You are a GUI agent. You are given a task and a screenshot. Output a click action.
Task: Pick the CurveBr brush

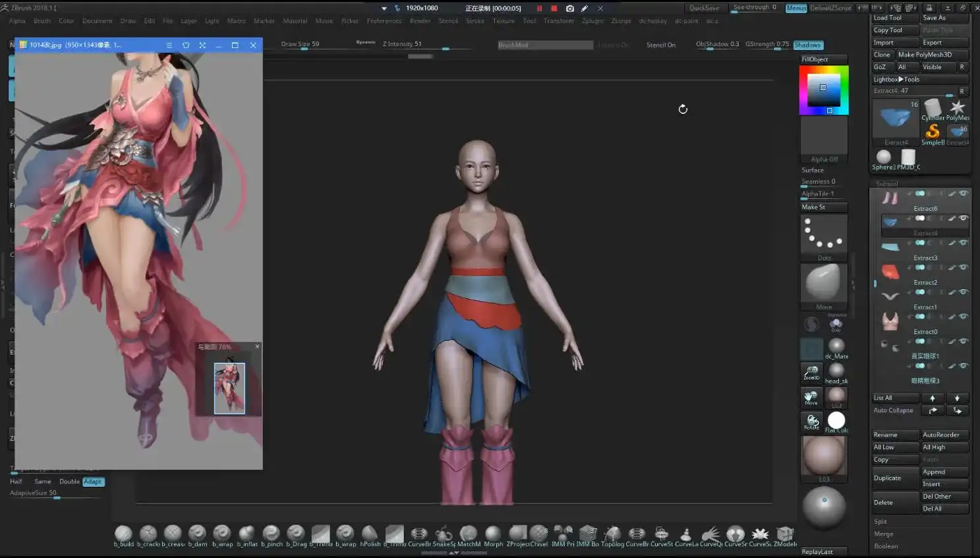point(419,535)
